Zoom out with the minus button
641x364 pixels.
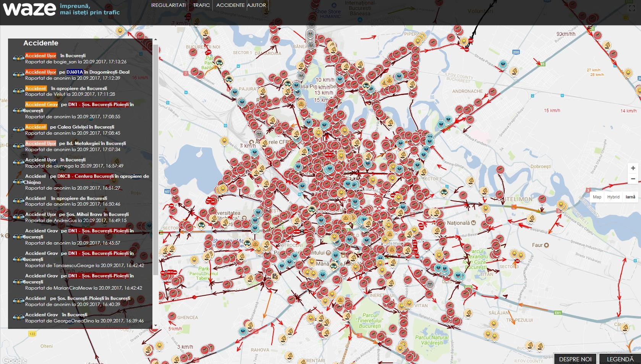pyautogui.click(x=633, y=179)
